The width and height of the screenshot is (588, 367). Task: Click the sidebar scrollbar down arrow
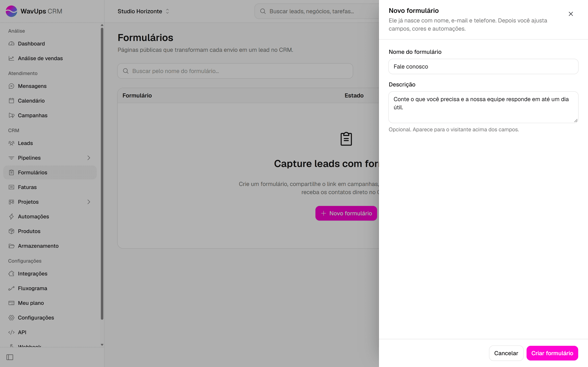102,345
